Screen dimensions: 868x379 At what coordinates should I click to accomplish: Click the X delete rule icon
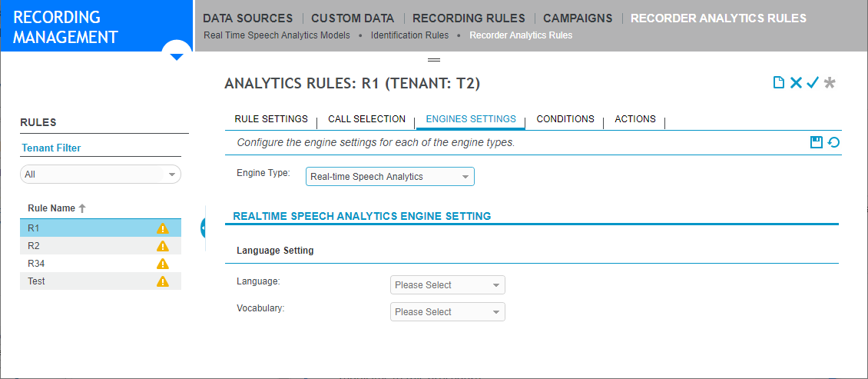[x=796, y=83]
